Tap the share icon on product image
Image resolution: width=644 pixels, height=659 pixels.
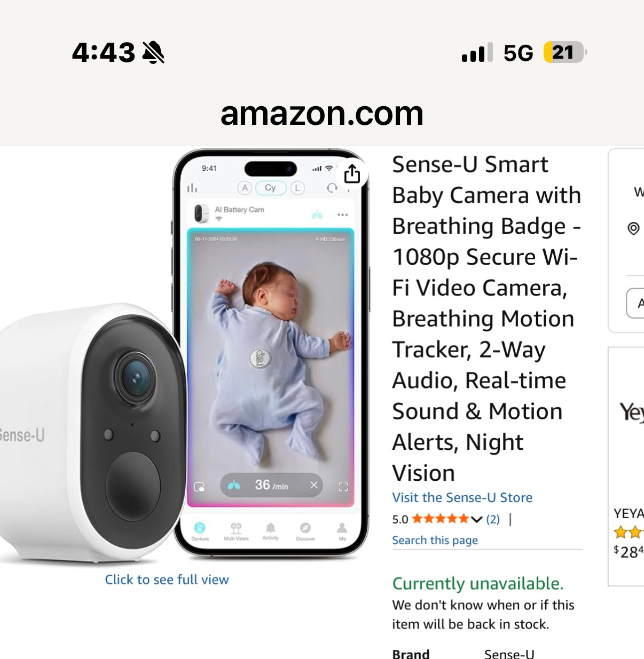click(x=352, y=174)
